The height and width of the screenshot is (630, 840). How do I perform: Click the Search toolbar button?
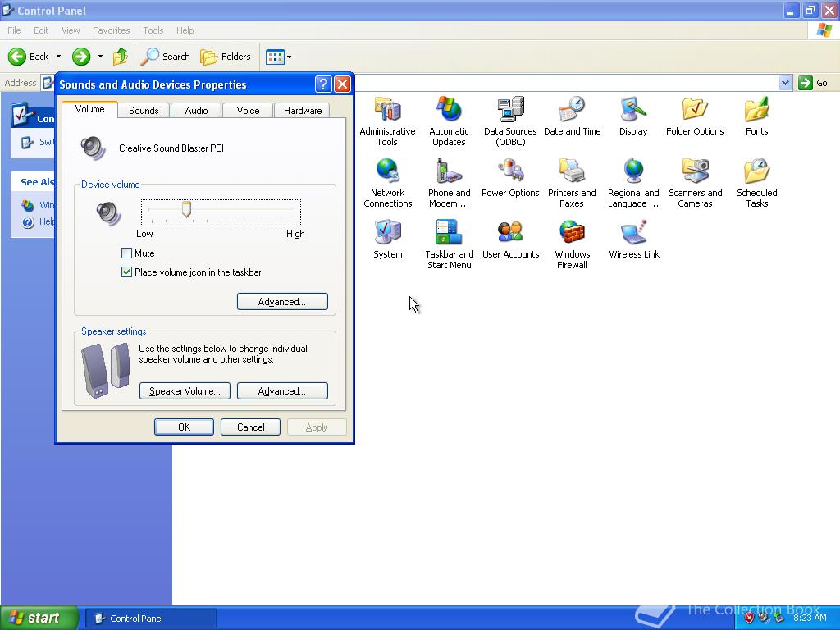click(x=166, y=57)
